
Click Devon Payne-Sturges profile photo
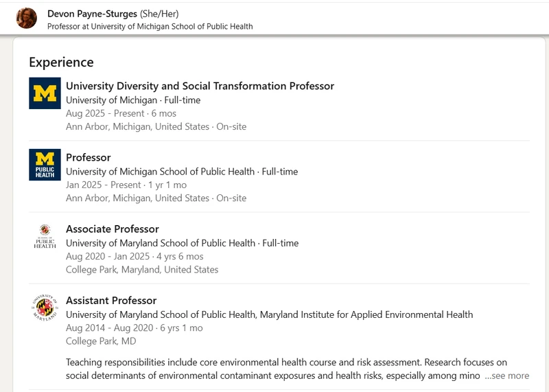27,19
